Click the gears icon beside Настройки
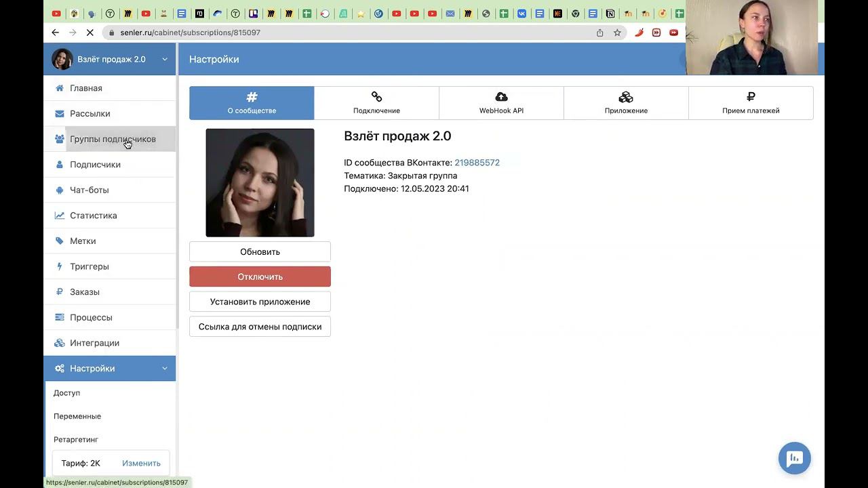 pos(60,369)
